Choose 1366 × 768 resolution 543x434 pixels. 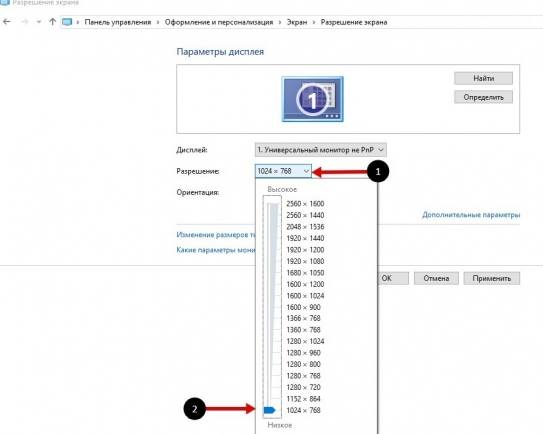303,318
